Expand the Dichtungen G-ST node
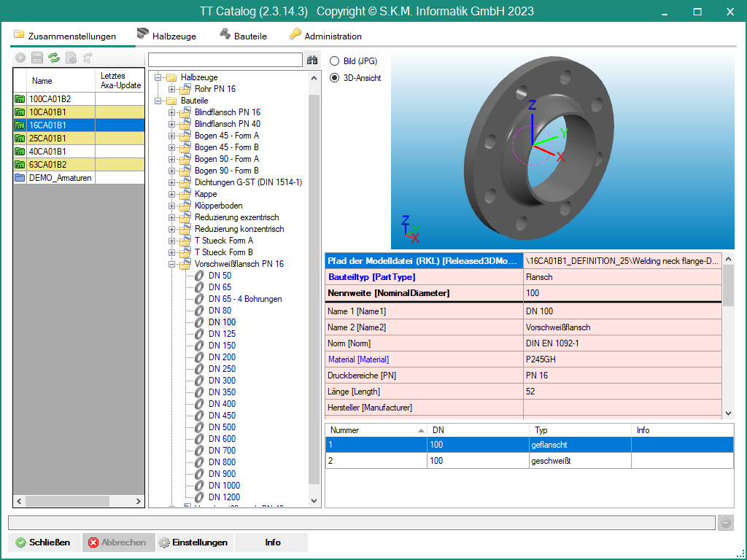747x560 pixels. pos(172,182)
